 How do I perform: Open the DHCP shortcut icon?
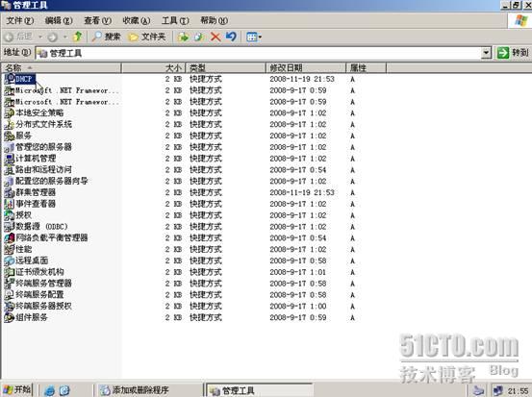tap(10, 79)
